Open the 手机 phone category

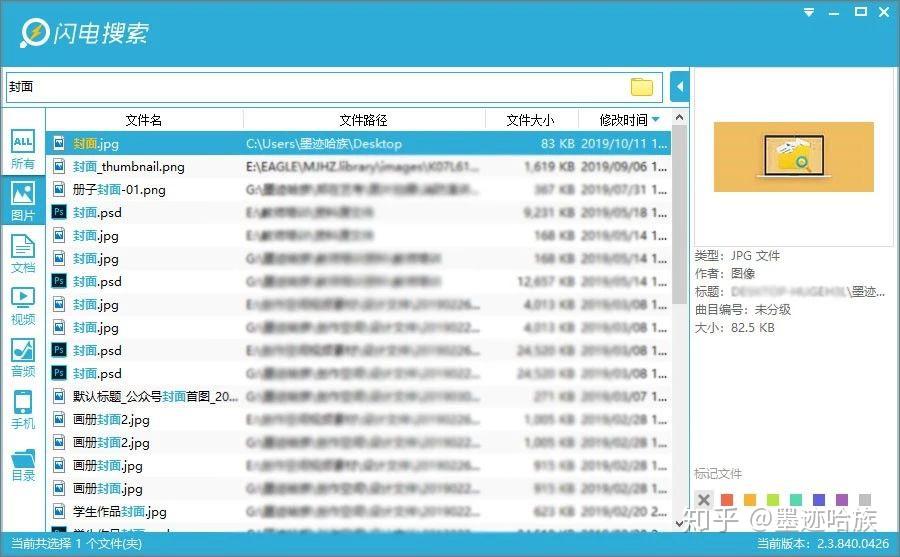[23, 409]
